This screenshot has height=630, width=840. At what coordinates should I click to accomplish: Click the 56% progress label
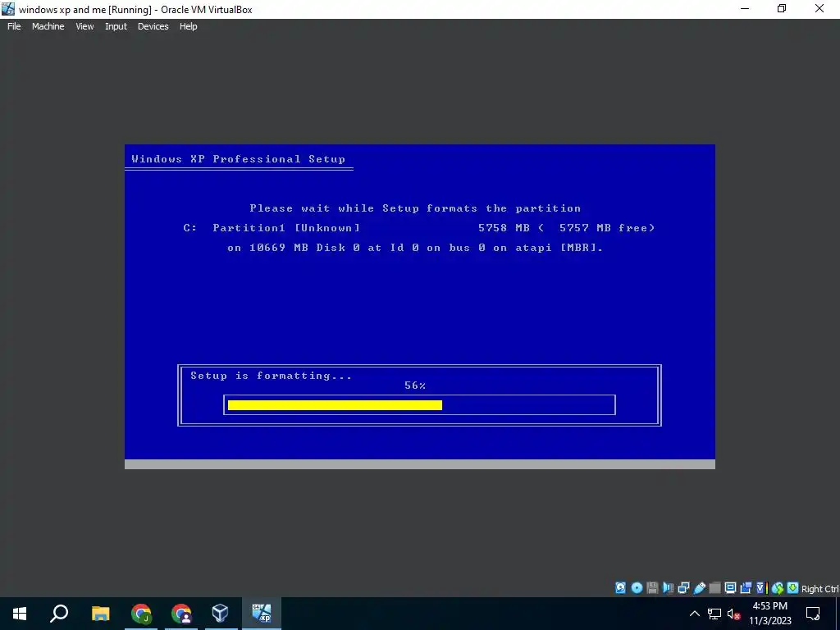click(415, 386)
